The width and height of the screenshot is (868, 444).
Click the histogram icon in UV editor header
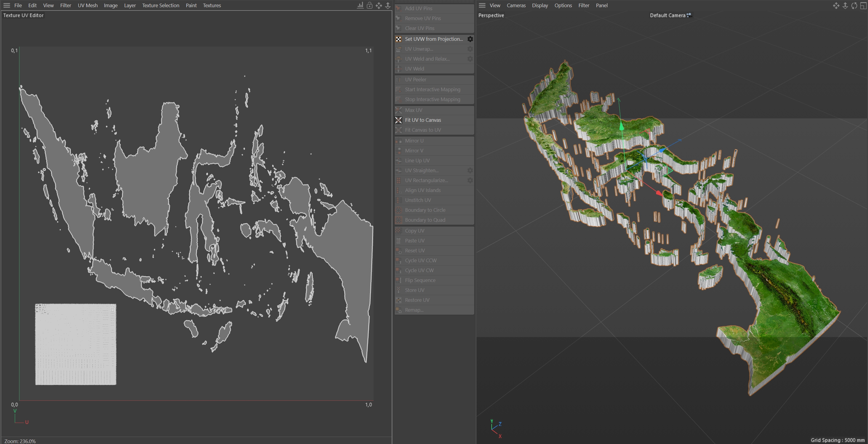[x=360, y=5]
